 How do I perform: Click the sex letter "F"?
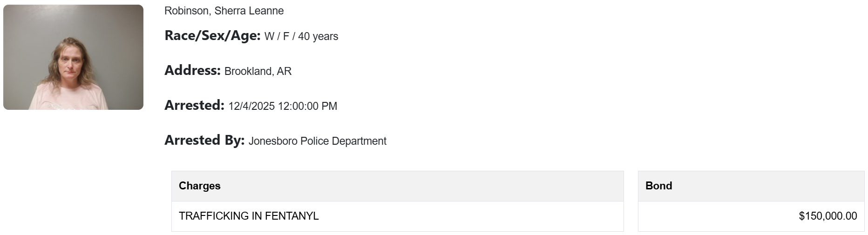286,36
